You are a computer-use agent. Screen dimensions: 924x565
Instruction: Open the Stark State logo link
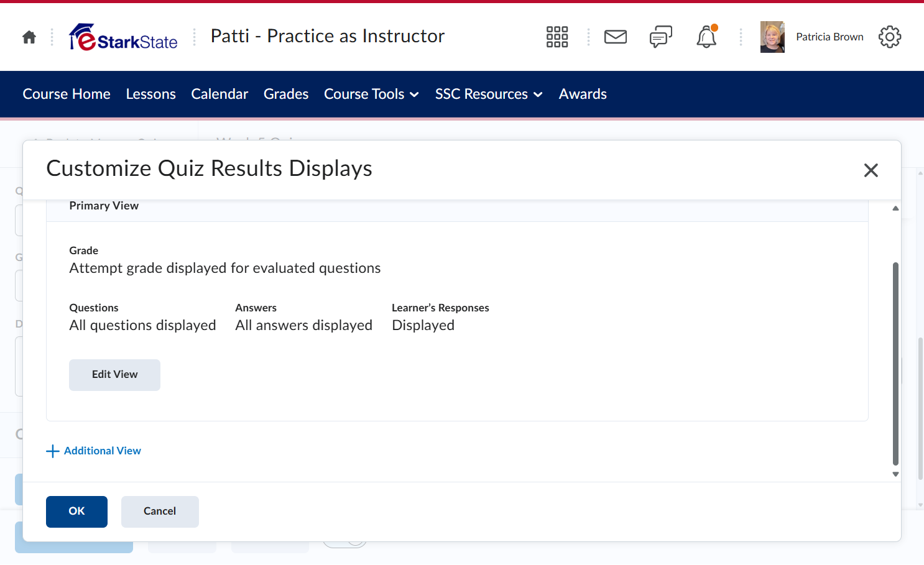pos(123,37)
